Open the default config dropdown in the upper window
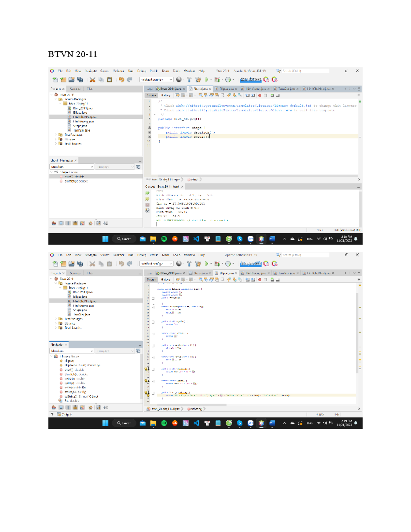 tap(157, 79)
